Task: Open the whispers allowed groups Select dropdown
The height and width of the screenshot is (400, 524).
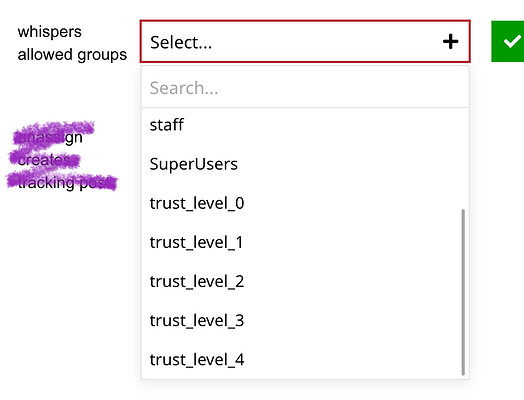Action: coord(305,41)
